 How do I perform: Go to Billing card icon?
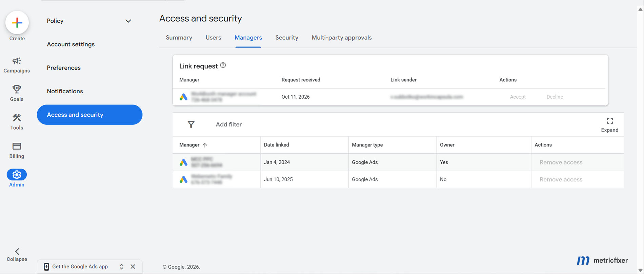[x=17, y=146]
